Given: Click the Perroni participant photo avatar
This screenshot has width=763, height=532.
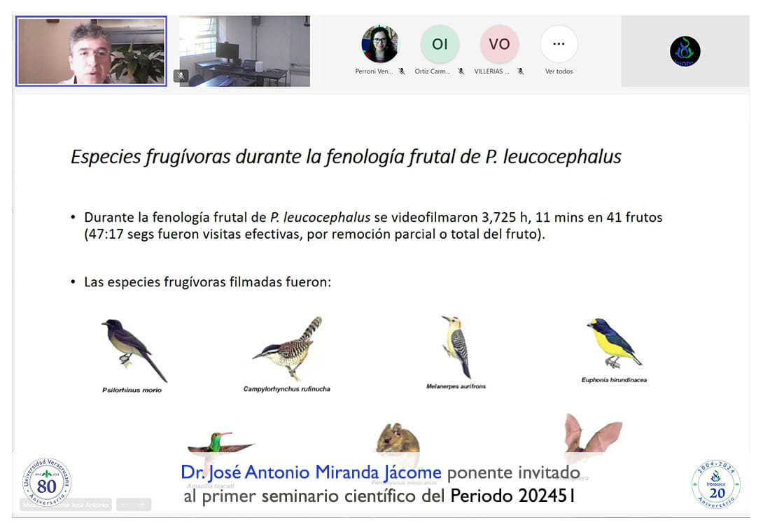Looking at the screenshot, I should click(x=380, y=44).
